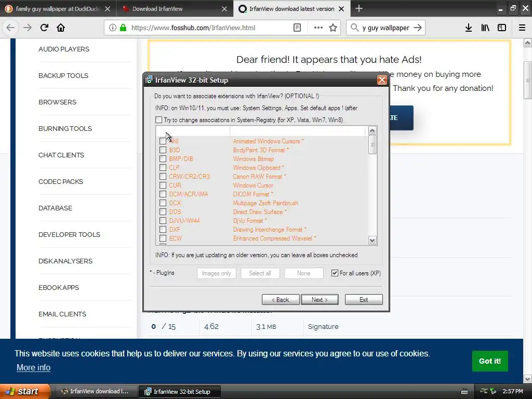532x399 pixels.
Task: Quit setup with the Exit button
Action: click(x=364, y=300)
